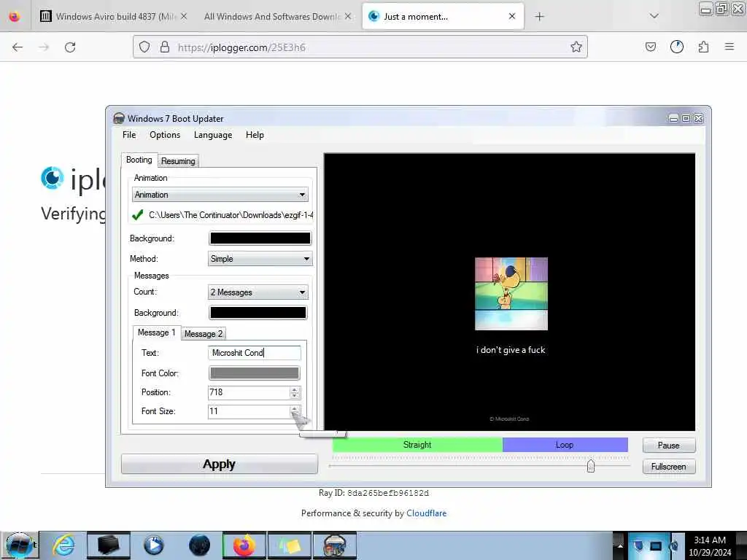The image size is (747, 560).
Task: Open the list all tabs chevron
Action: coord(654,16)
